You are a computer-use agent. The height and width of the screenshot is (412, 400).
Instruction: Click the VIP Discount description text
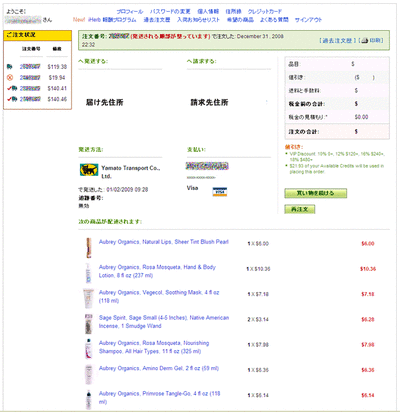point(337,157)
